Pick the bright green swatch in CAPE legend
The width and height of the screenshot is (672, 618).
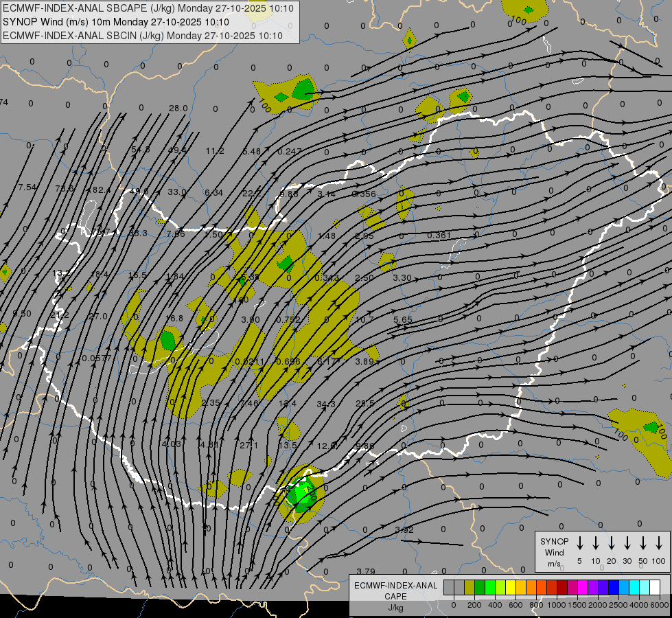click(x=490, y=587)
